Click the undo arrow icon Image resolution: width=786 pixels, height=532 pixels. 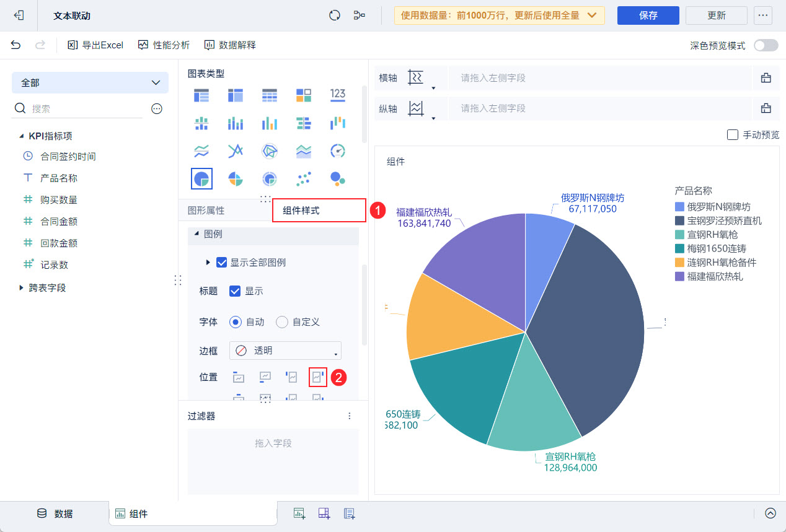(15, 45)
